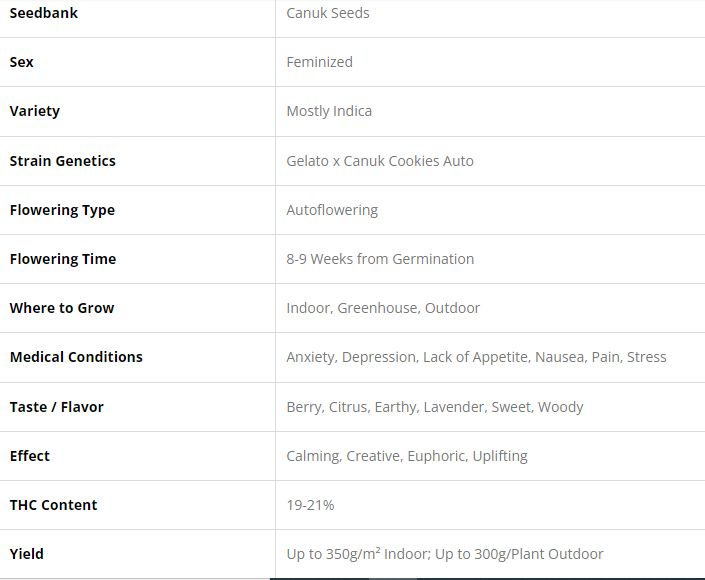Viewport: 705px width, 580px height.
Task: Select the flavor list starting with Berry
Action: click(x=435, y=407)
